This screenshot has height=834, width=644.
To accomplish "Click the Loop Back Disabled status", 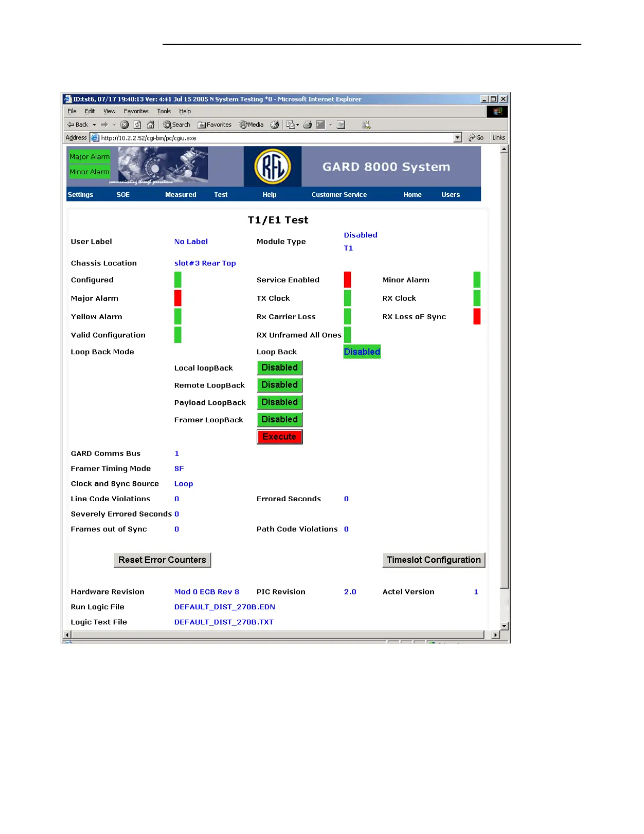I will coord(362,352).
